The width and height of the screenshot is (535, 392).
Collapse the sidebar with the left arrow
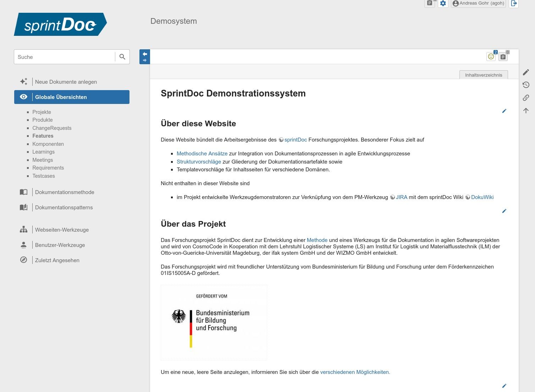click(144, 53)
